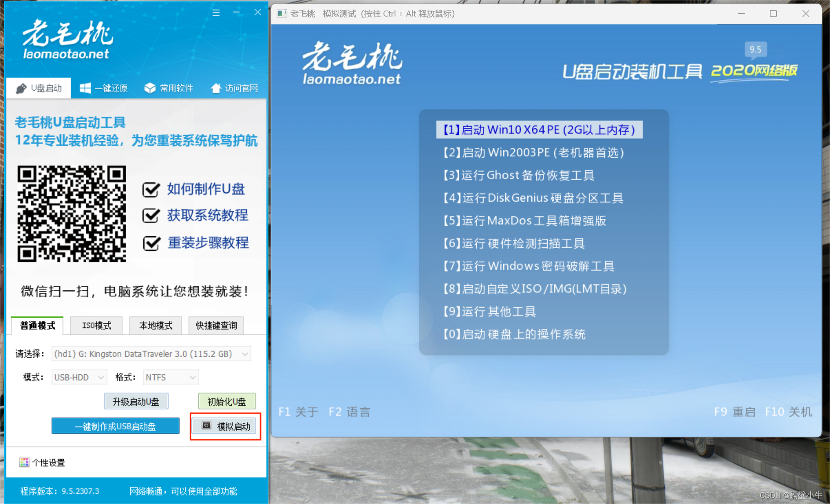Select boot entry 【8】启动自定义ISO/IMG
The height and width of the screenshot is (504, 830).
(535, 288)
